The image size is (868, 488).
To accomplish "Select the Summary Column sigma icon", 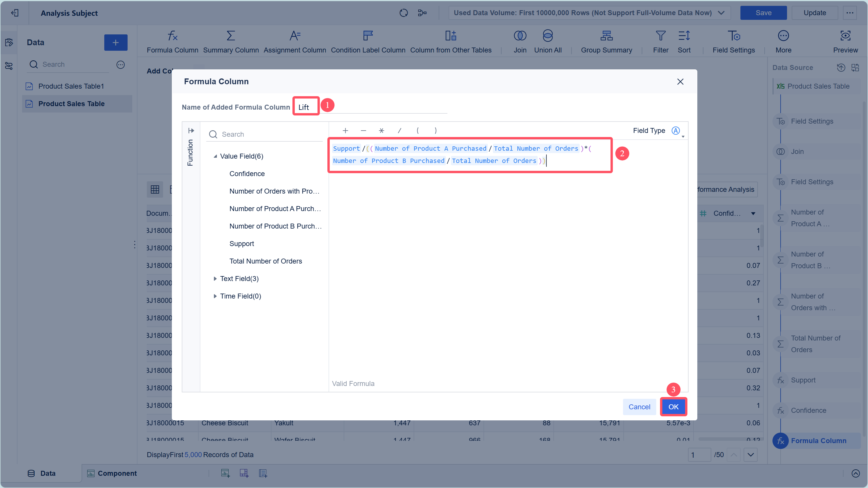I will tap(231, 36).
